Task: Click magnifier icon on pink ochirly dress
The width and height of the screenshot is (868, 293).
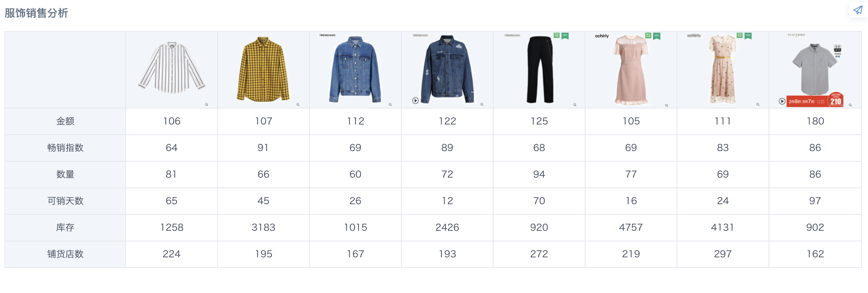Action: 666,105
